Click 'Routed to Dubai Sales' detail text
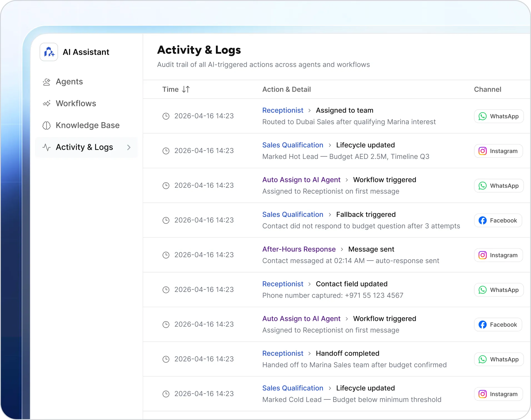Viewport: 531px width, 420px height. point(349,122)
